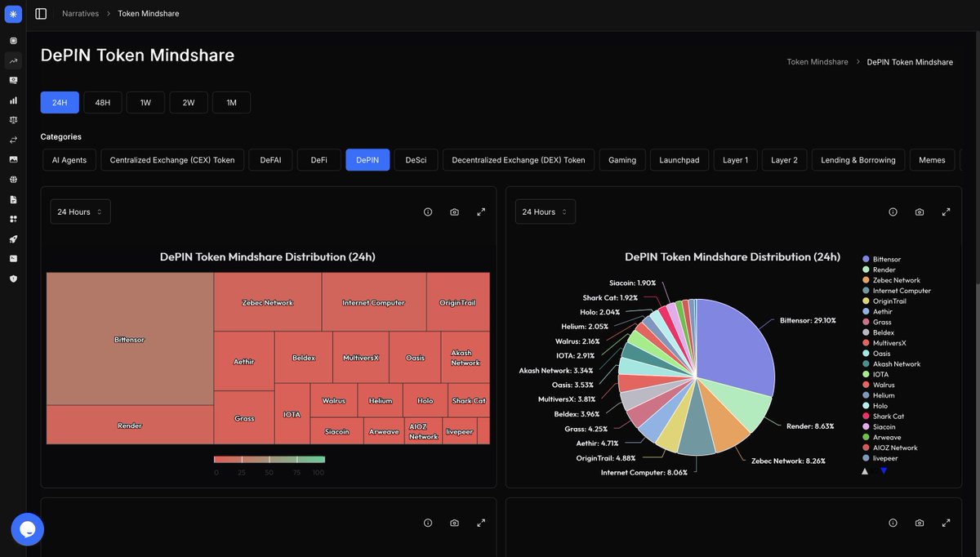This screenshot has width=980, height=557.
Task: Toggle Render series in the legend
Action: 884,270
